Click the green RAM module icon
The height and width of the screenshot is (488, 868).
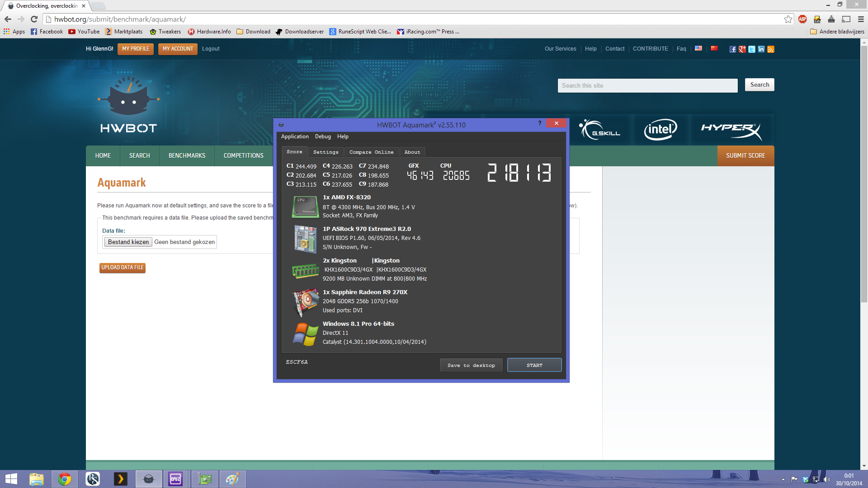pos(306,271)
